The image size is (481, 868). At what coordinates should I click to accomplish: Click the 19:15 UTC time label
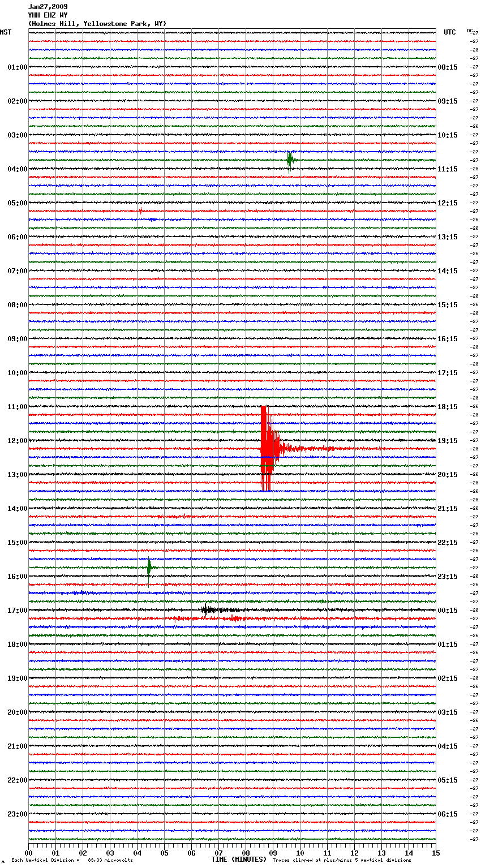pyautogui.click(x=448, y=441)
